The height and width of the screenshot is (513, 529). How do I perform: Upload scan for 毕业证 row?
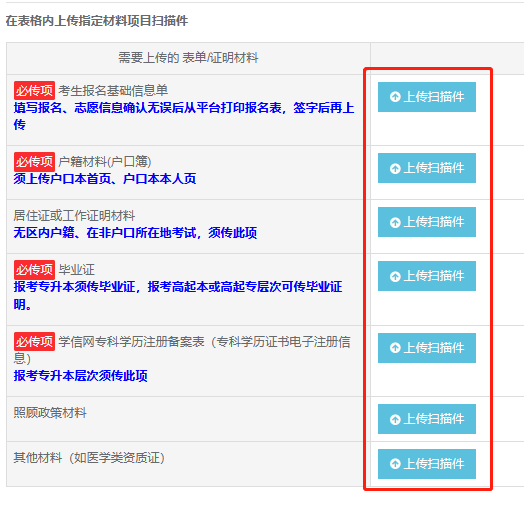coord(426,276)
